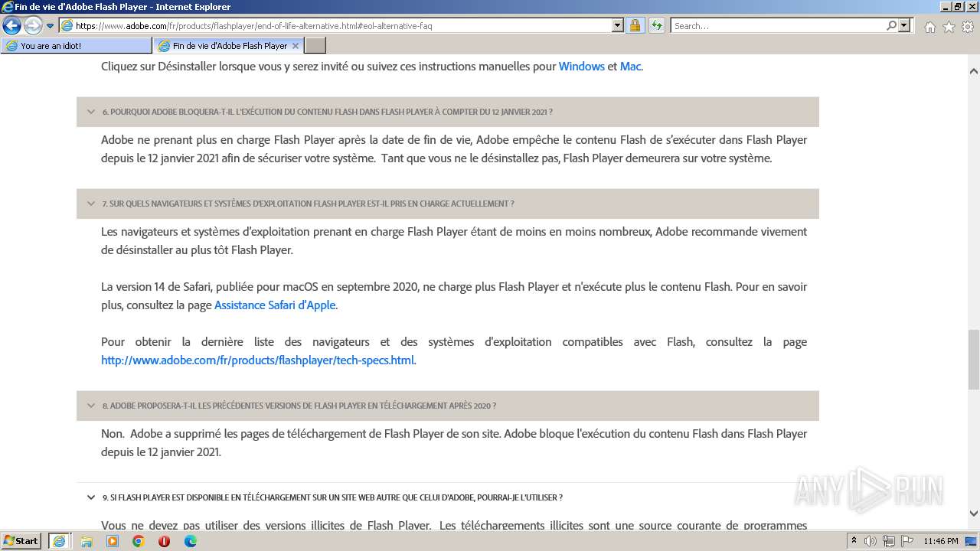This screenshot has width=980, height=551.
Task: Click question 8 header about previous versions
Action: 448,406
